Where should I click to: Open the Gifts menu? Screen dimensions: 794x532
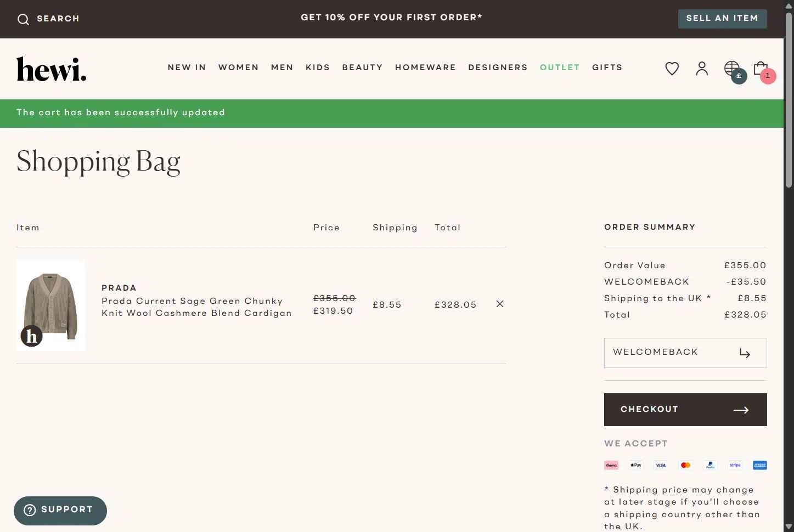tap(607, 67)
